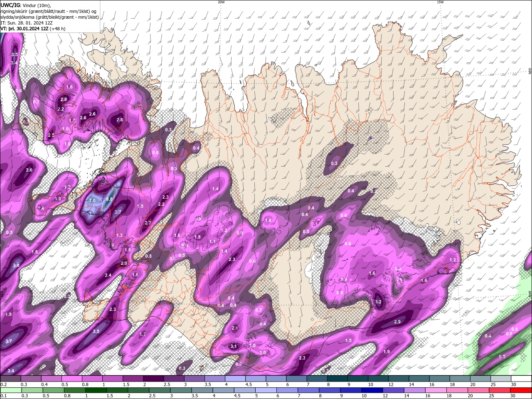Pick rain legend swatch between 2.5 and 3
This screenshot has width=532, height=399.
(159, 390)
